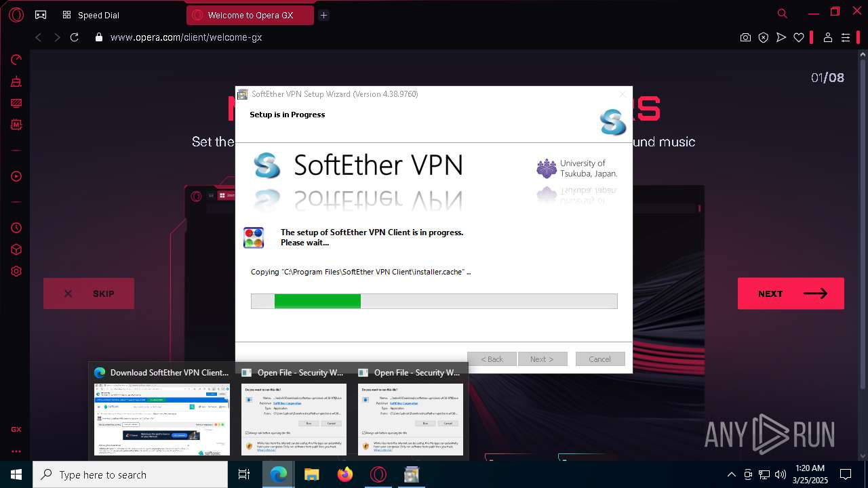Click the SoftEther S logo in wizard header
868x488 pixels.
tap(613, 122)
